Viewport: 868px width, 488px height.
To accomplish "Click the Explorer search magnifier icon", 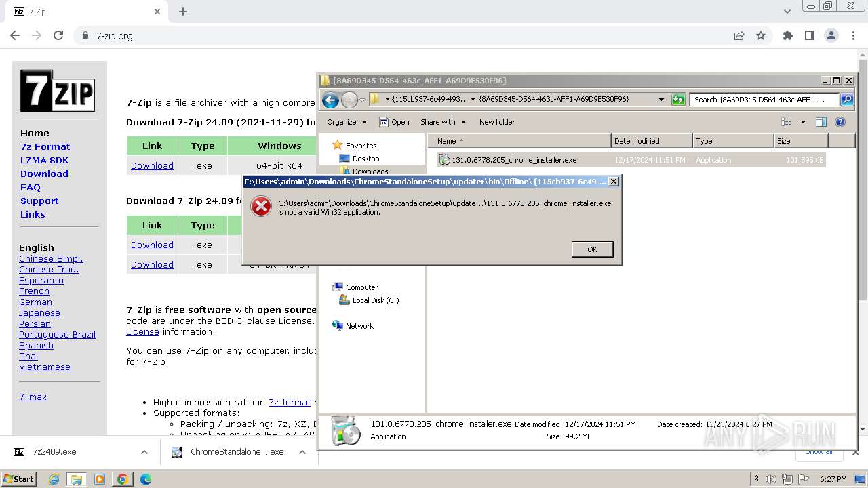I will tap(846, 100).
